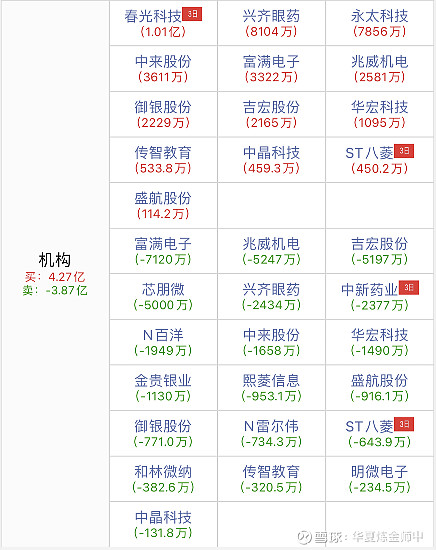Image resolution: width=436 pixels, height=550 pixels.
Task: Select 盛航股份 with 114.2万 buy
Action: 163,198
